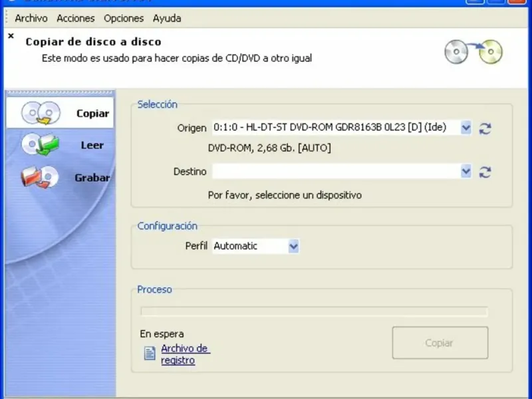Select the Leer mode in sidebar
The height and width of the screenshot is (399, 532).
tap(60, 145)
